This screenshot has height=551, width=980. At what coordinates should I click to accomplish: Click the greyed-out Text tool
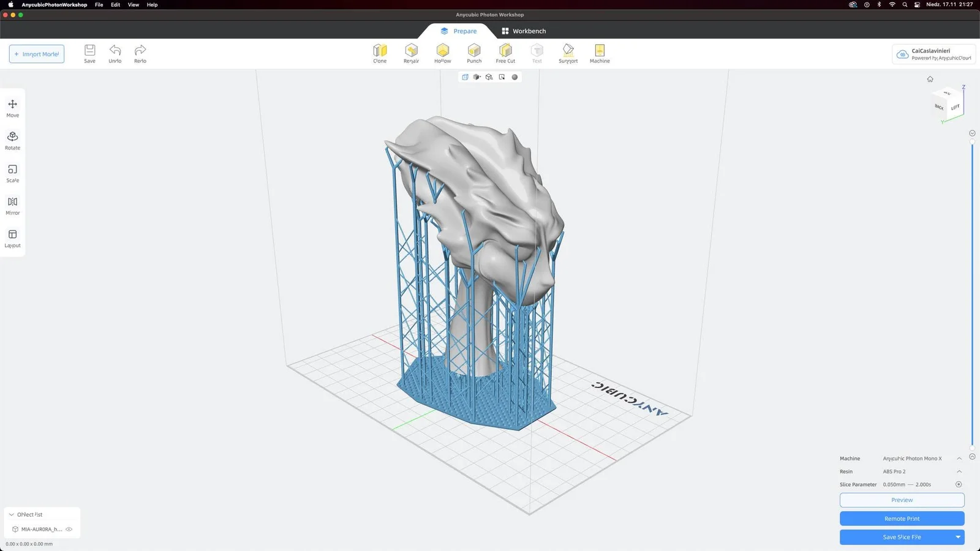tap(537, 53)
